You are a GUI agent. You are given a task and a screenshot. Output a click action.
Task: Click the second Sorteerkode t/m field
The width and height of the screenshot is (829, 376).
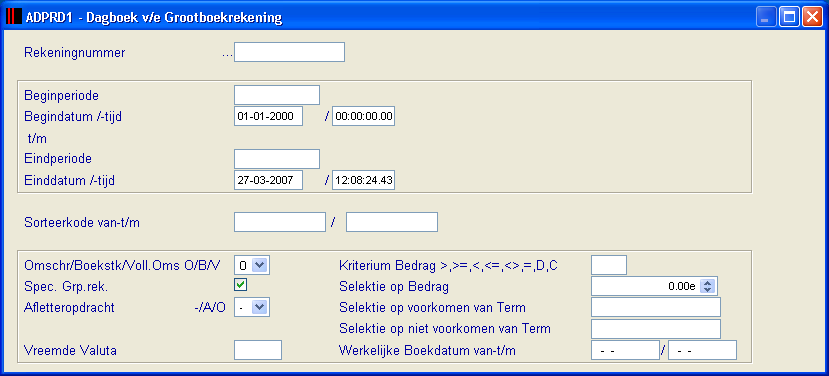click(x=392, y=222)
